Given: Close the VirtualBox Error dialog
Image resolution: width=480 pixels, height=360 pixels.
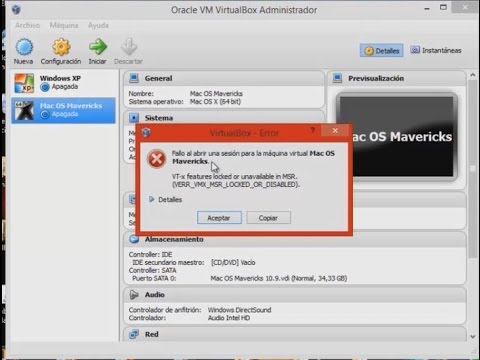Looking at the screenshot, I should click(x=335, y=130).
